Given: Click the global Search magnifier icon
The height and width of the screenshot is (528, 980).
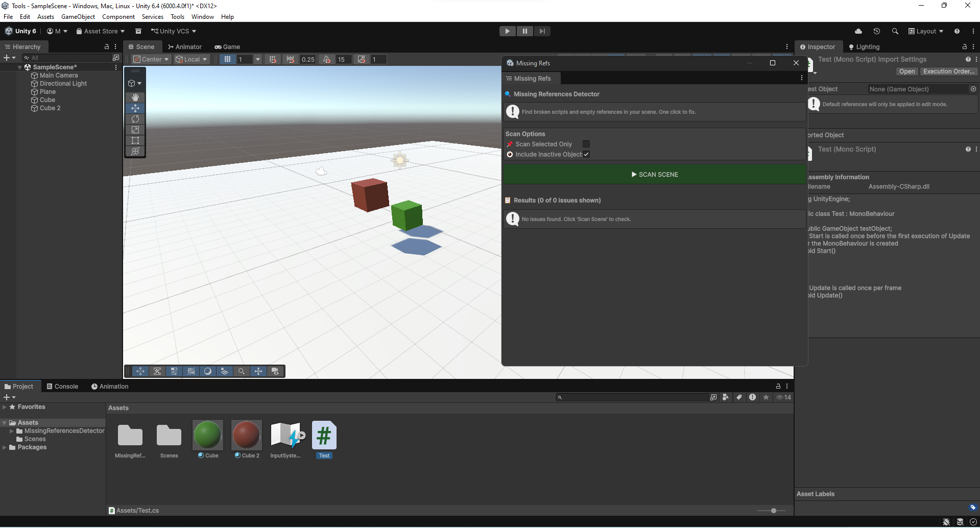Looking at the screenshot, I should point(895,31).
